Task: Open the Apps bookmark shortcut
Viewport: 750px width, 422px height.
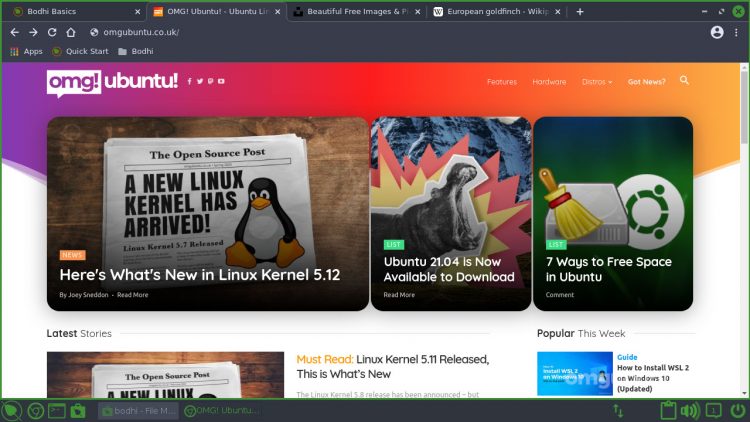Action: [x=26, y=51]
